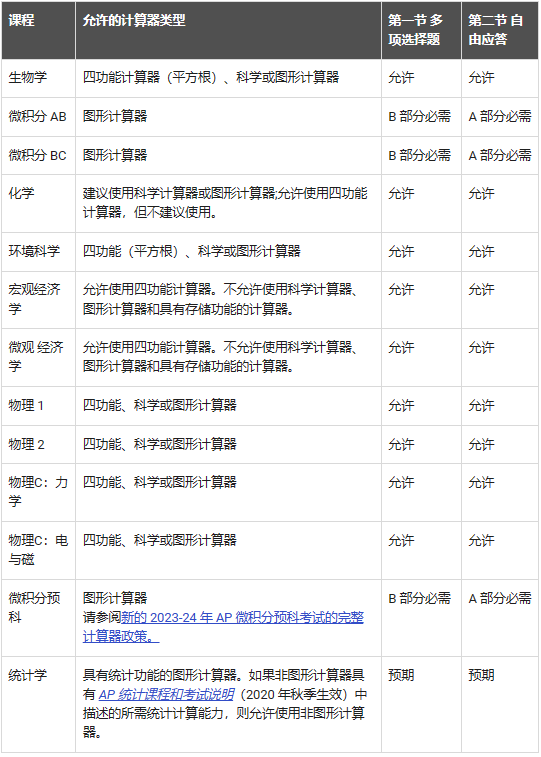Click 允许 under 第二节 for 微观 经济学
541x757 pixels.
pyautogui.click(x=481, y=347)
